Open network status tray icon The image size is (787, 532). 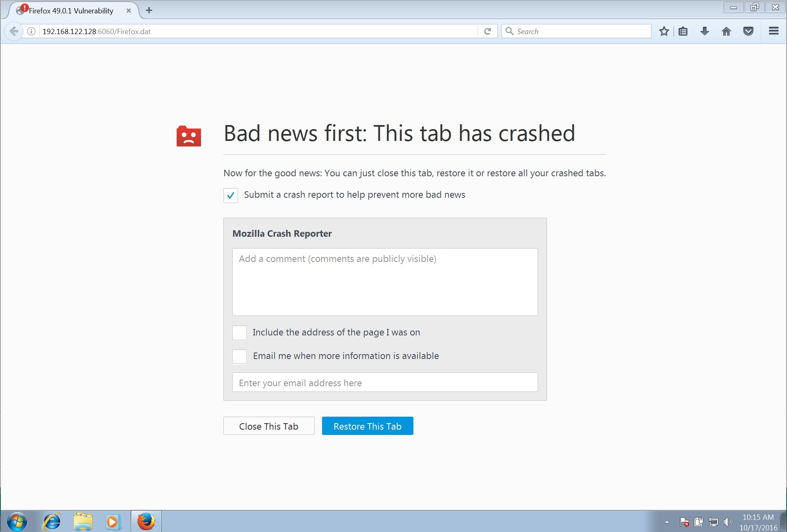(713, 522)
